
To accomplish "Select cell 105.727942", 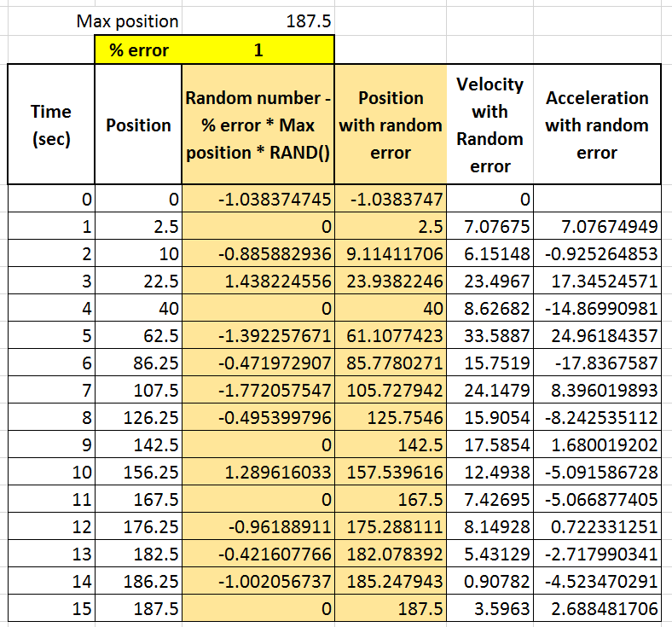I will pyautogui.click(x=391, y=390).
